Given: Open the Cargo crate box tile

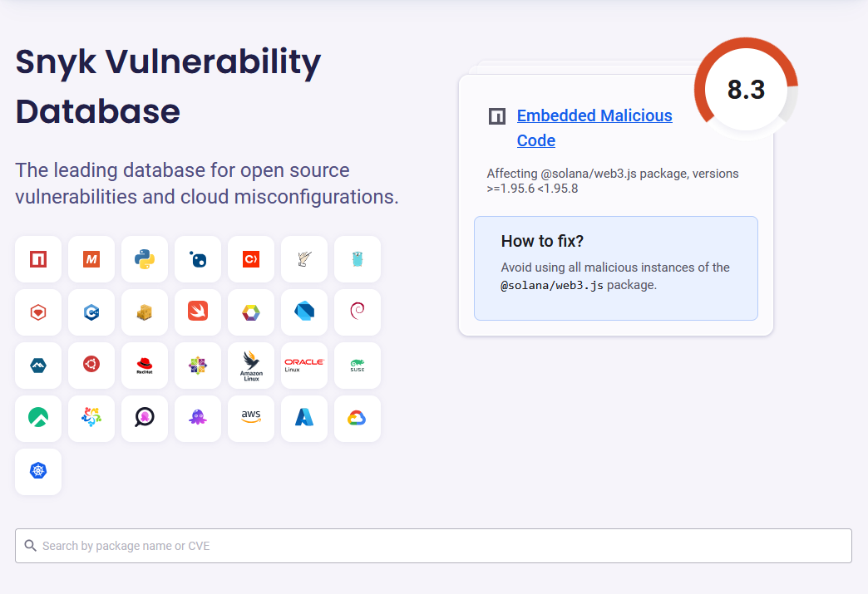Looking at the screenshot, I should (x=145, y=312).
